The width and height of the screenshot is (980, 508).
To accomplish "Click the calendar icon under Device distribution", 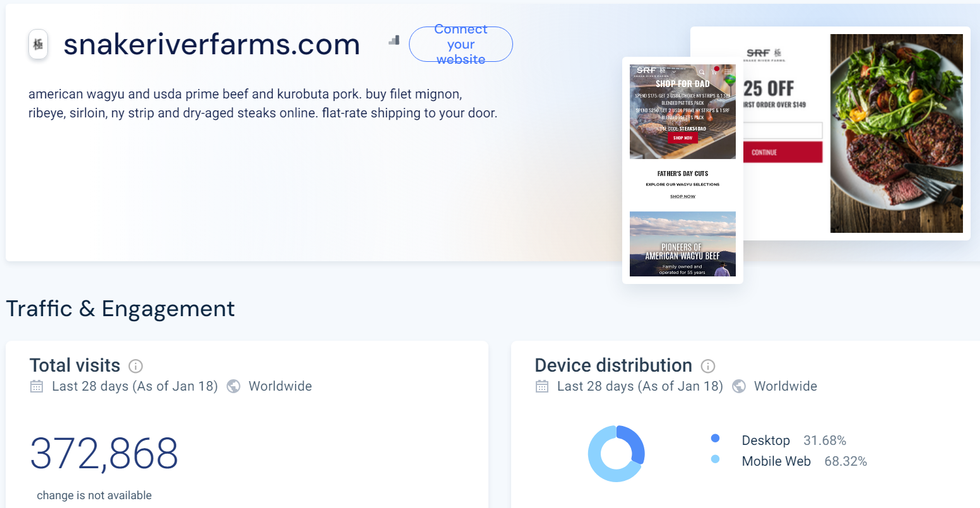I will tap(542, 386).
